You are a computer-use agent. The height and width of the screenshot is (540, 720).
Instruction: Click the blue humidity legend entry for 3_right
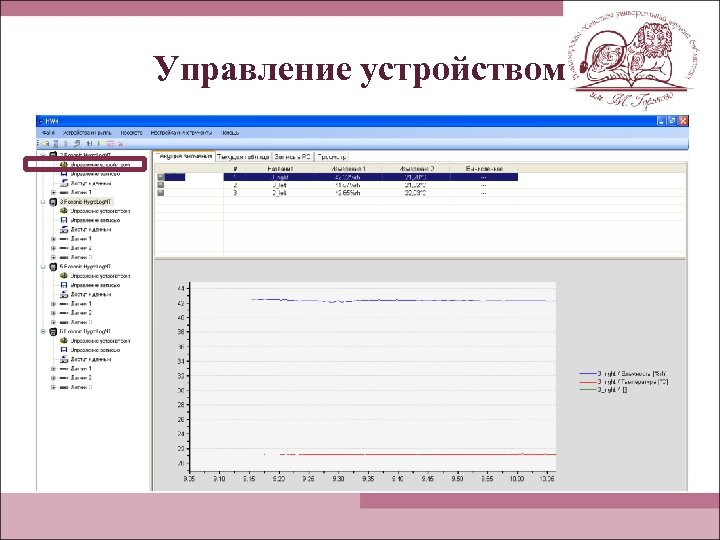click(624, 374)
